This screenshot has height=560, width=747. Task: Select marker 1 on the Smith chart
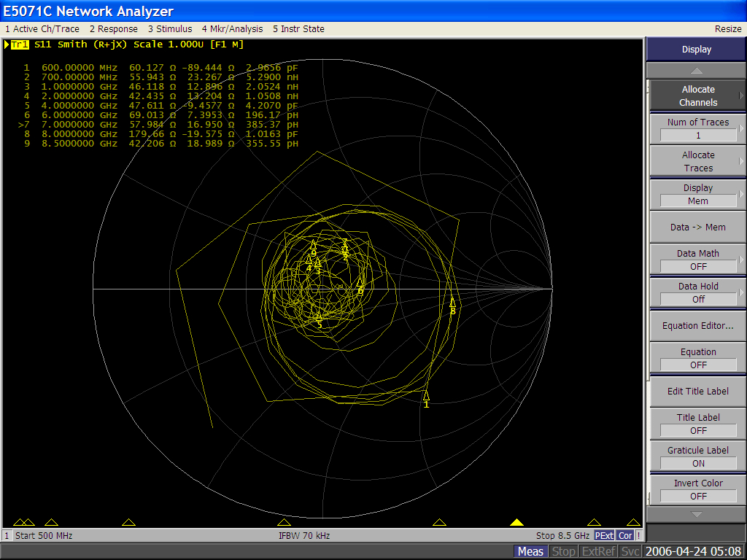pos(426,399)
